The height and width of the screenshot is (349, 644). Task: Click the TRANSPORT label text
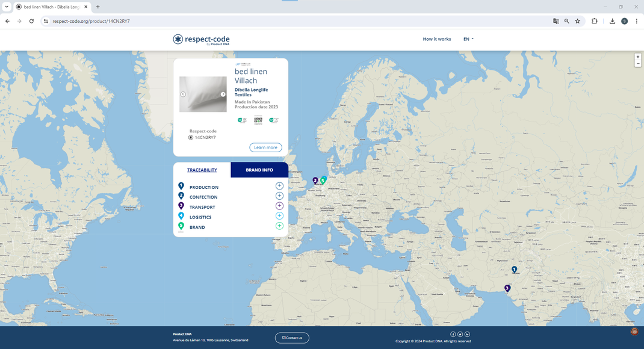[202, 208]
